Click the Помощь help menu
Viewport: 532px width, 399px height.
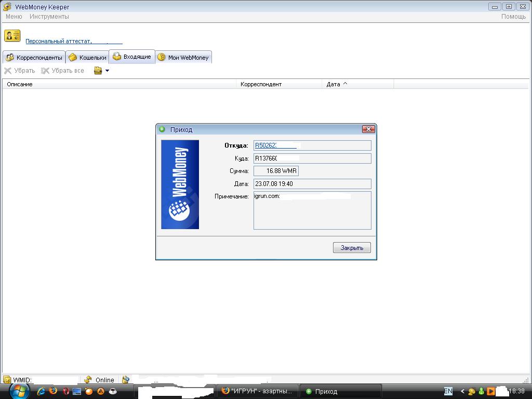[x=513, y=17]
